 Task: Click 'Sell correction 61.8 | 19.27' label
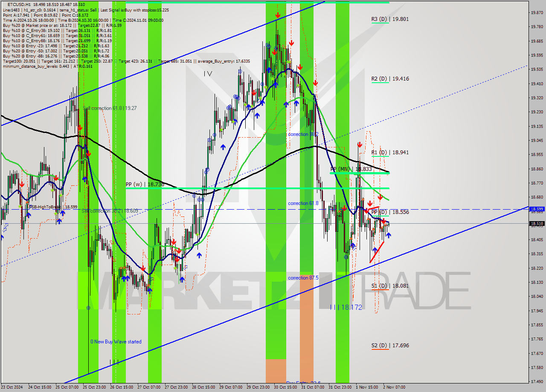pyautogui.click(x=110, y=108)
